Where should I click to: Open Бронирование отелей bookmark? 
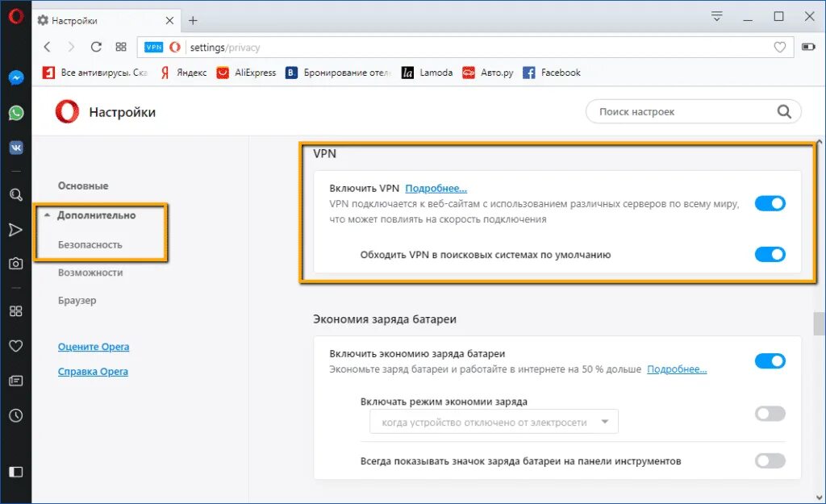pos(338,73)
